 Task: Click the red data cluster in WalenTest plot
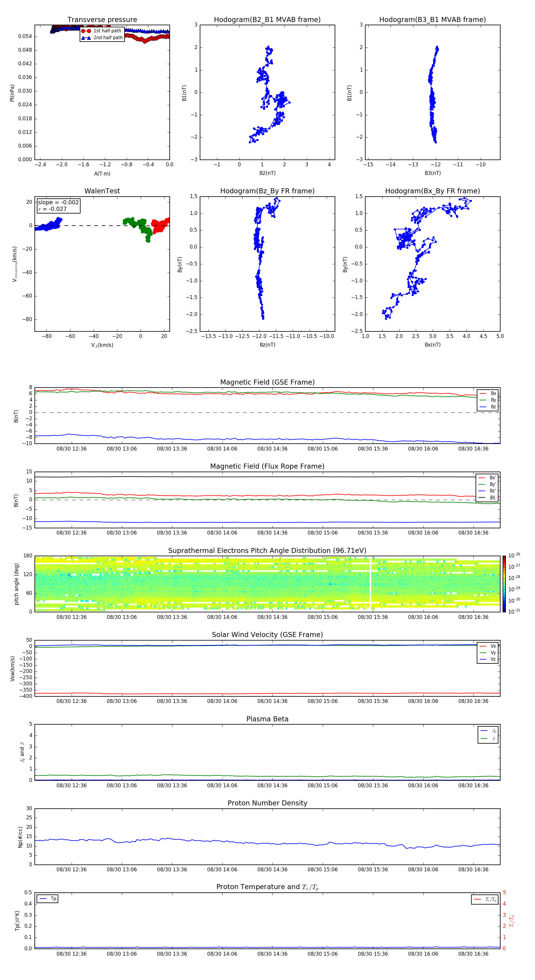(160, 226)
